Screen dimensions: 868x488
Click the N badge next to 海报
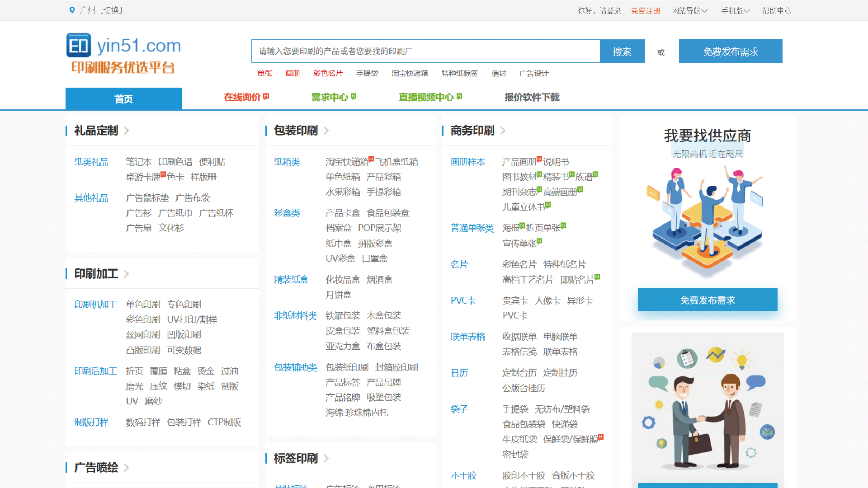coord(522,225)
